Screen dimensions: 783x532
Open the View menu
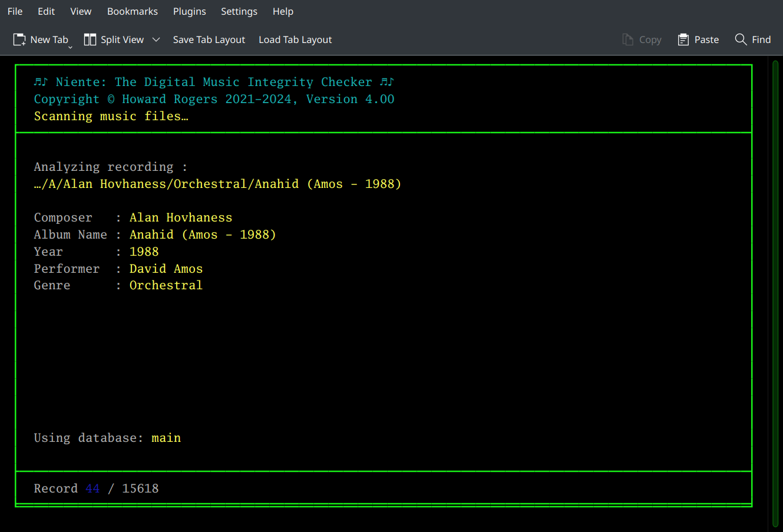click(81, 11)
